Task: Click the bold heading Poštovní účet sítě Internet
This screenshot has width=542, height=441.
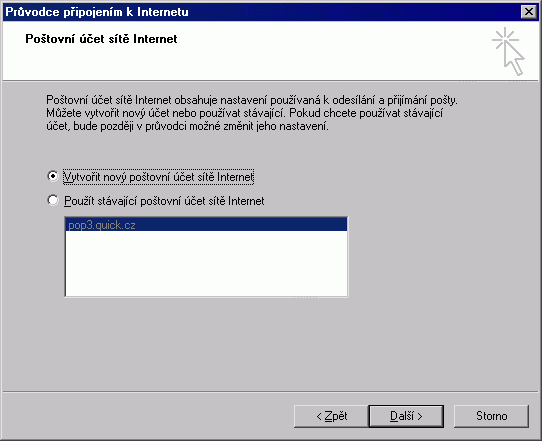Action: click(101, 39)
